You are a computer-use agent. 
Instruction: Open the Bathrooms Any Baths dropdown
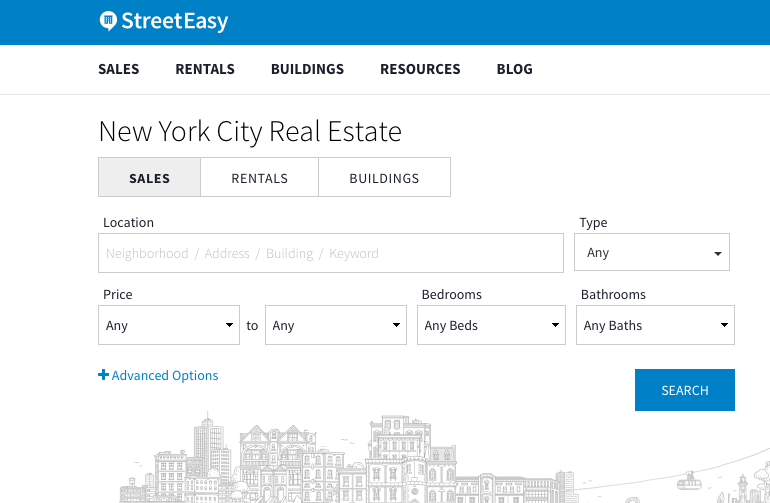pyautogui.click(x=655, y=325)
